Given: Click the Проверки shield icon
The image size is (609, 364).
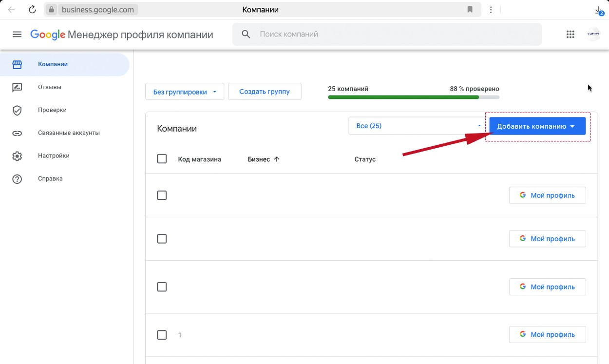Looking at the screenshot, I should (17, 110).
